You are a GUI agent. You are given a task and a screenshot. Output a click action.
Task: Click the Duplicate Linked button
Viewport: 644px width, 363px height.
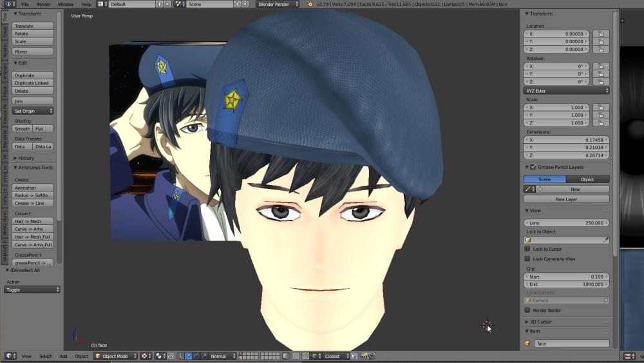tap(33, 83)
